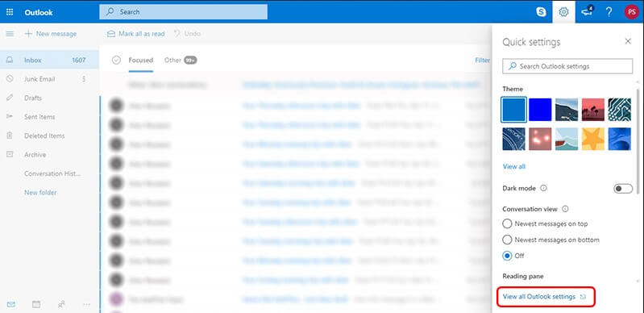Viewport: 644px width, 313px height.
Task: Choose the star theme swatch
Action: coord(593,139)
